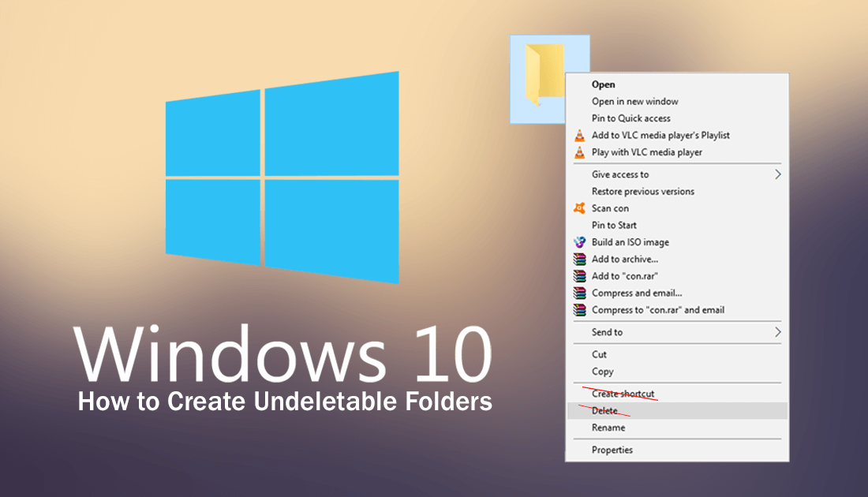Click the disc icon beside Build an ISO image
This screenshot has width=868, height=497.
pos(580,242)
